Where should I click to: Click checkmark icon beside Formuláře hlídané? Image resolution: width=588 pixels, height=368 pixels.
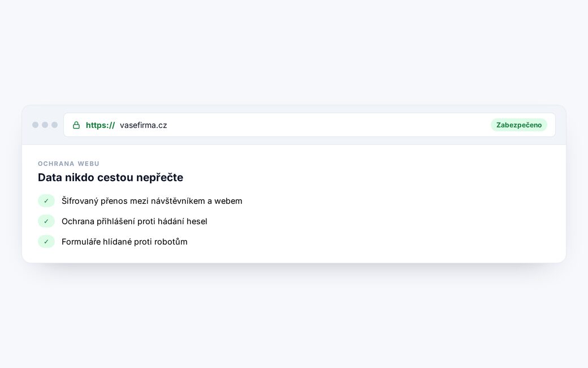[46, 241]
